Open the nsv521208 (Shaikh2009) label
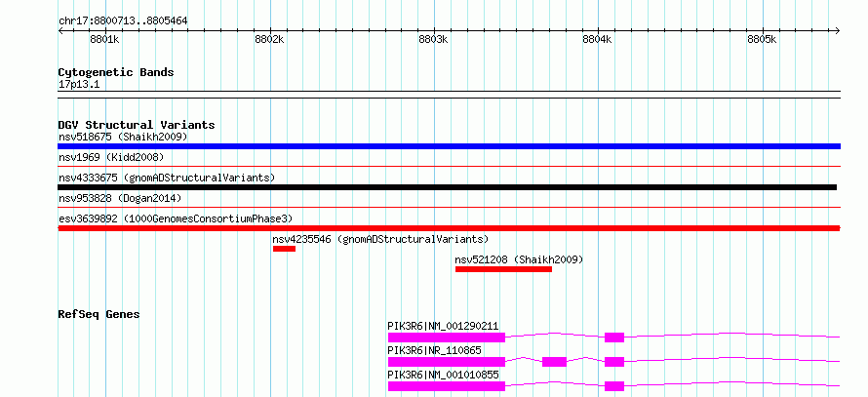Screen dimensions: 868x397 tap(519, 259)
